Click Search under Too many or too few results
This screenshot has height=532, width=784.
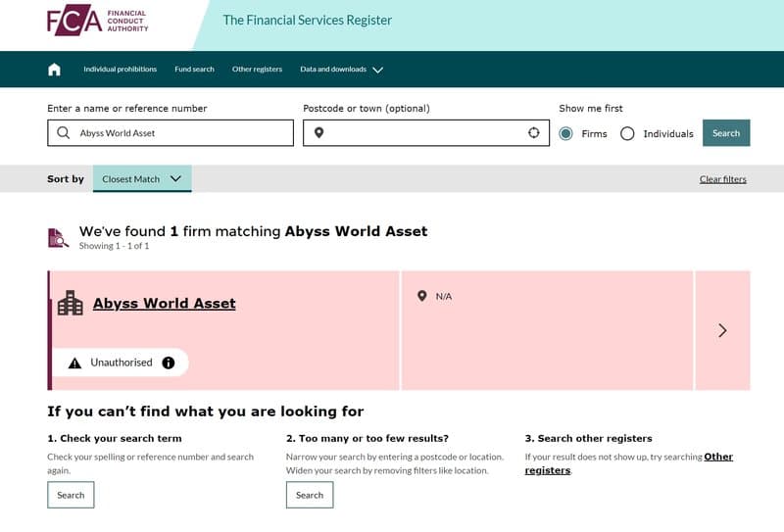[310, 495]
